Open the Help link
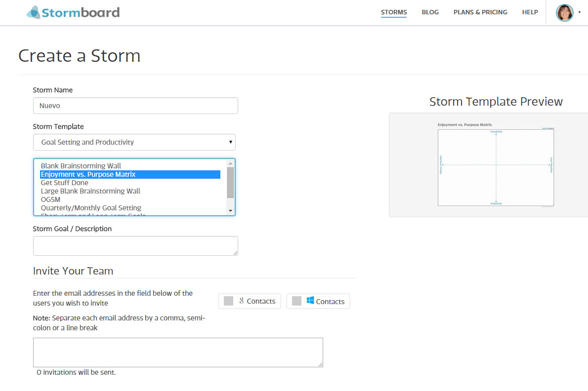Image resolution: width=588 pixels, height=391 pixels. 530,12
